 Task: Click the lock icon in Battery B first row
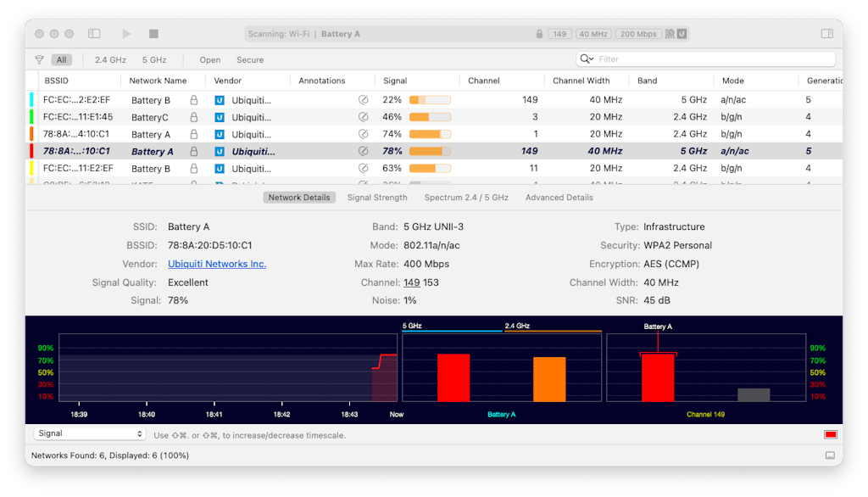point(194,100)
